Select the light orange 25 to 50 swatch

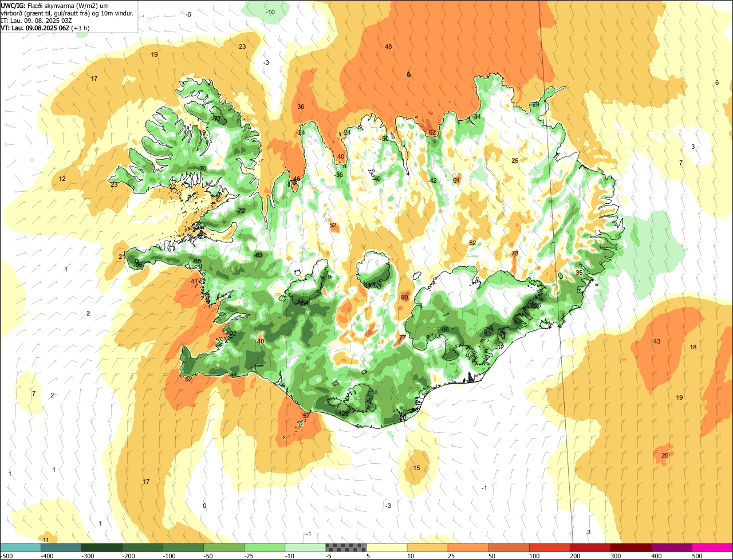(468, 547)
